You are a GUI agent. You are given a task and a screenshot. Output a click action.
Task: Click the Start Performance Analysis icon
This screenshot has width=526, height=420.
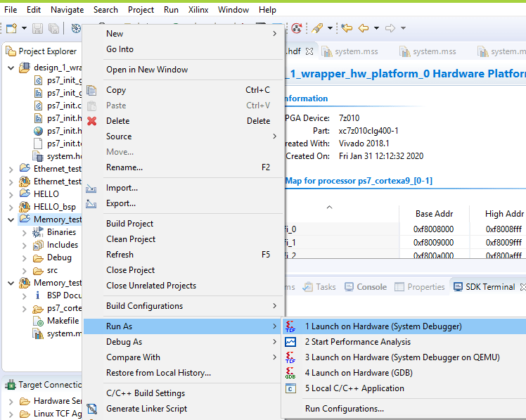[291, 342]
